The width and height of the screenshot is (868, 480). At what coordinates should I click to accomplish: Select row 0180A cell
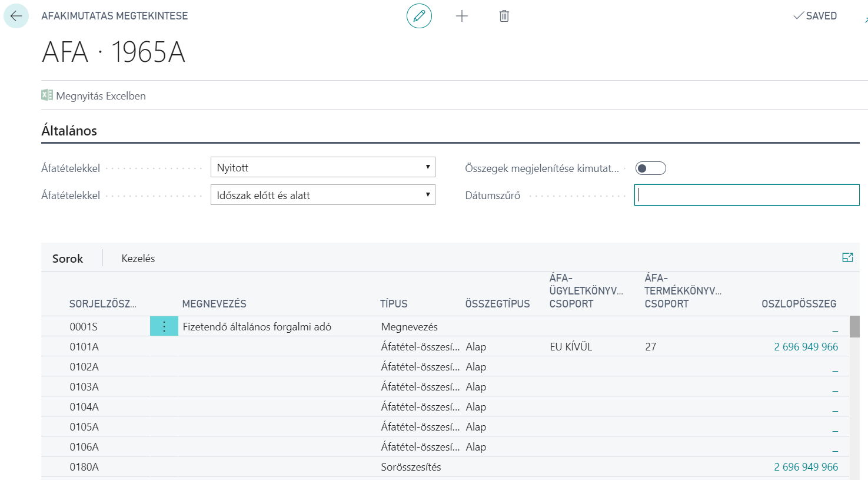click(x=84, y=467)
